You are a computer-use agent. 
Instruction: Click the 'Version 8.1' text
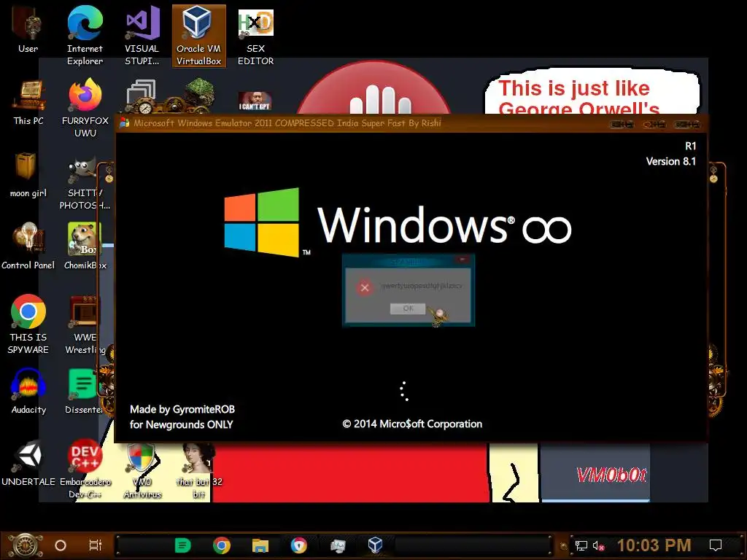[671, 161]
